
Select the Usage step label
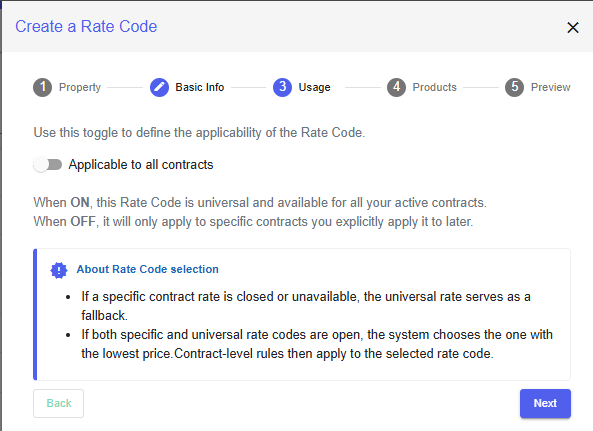(x=314, y=87)
